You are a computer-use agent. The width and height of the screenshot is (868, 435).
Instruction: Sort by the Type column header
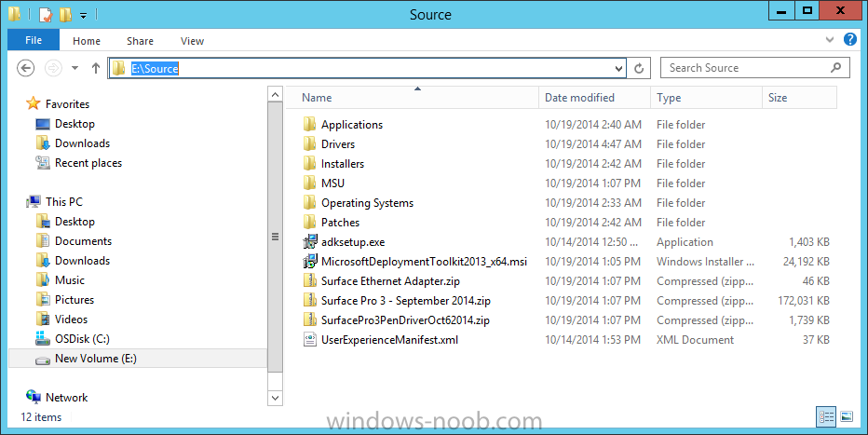706,98
